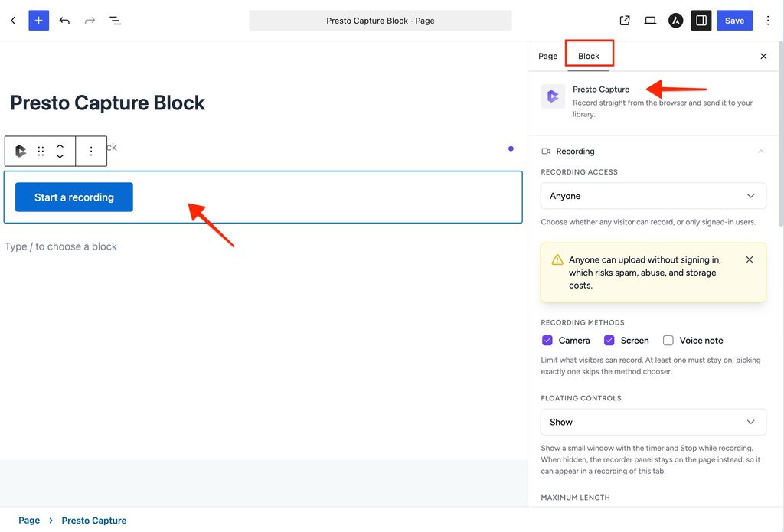Open the document overview list icon
784x532 pixels.
pos(115,21)
